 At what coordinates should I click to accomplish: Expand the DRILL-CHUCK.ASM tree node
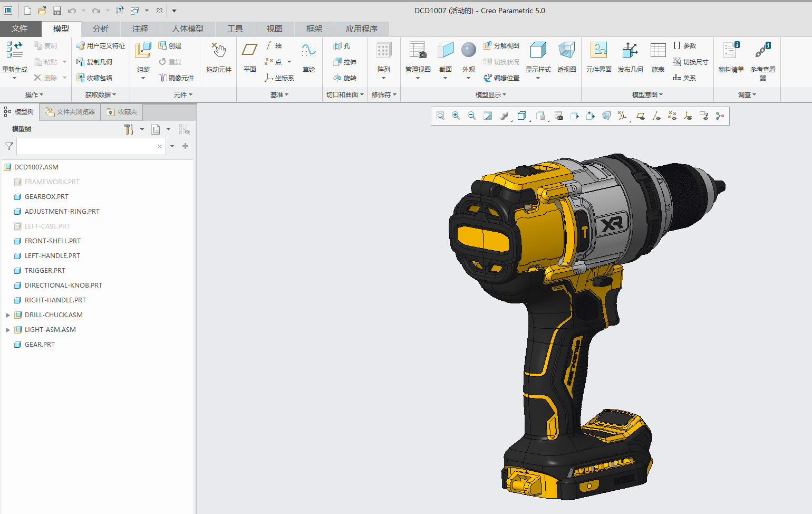[7, 315]
